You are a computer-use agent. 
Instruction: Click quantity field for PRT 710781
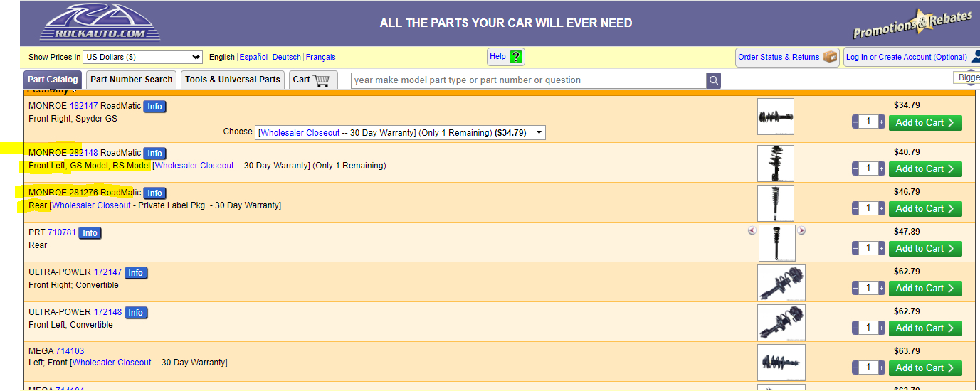pyautogui.click(x=868, y=249)
